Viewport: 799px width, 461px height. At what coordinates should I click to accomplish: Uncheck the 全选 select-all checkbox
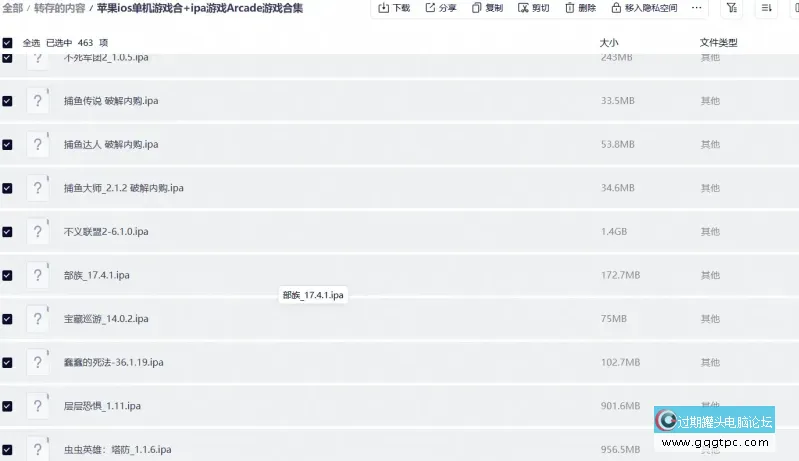[7, 43]
